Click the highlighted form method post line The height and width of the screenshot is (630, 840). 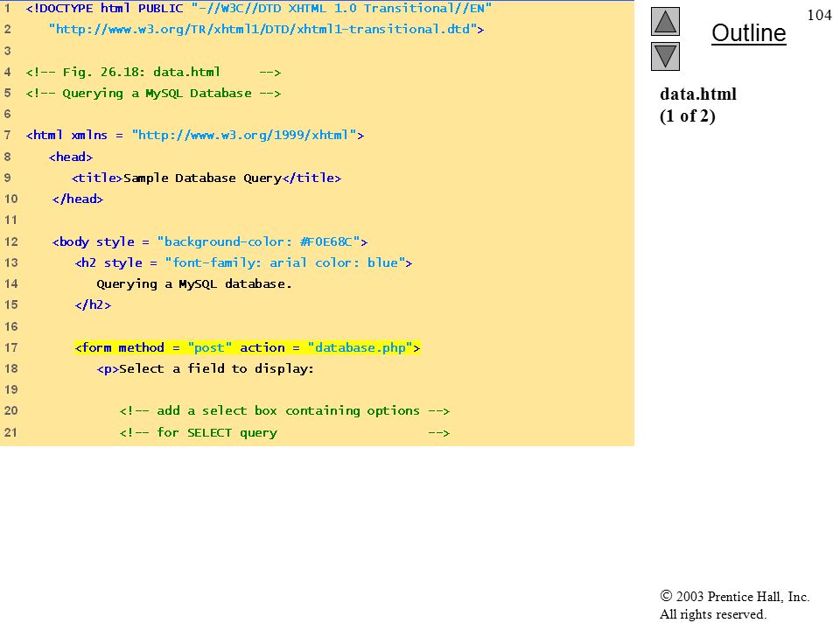pos(248,347)
